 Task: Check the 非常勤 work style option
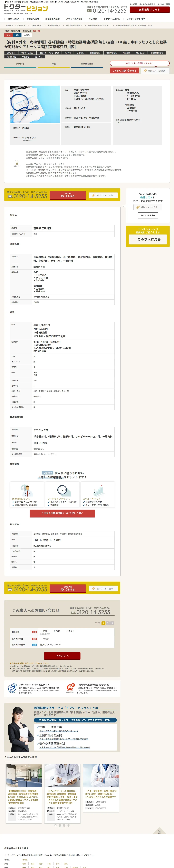click(x=57, y=631)
